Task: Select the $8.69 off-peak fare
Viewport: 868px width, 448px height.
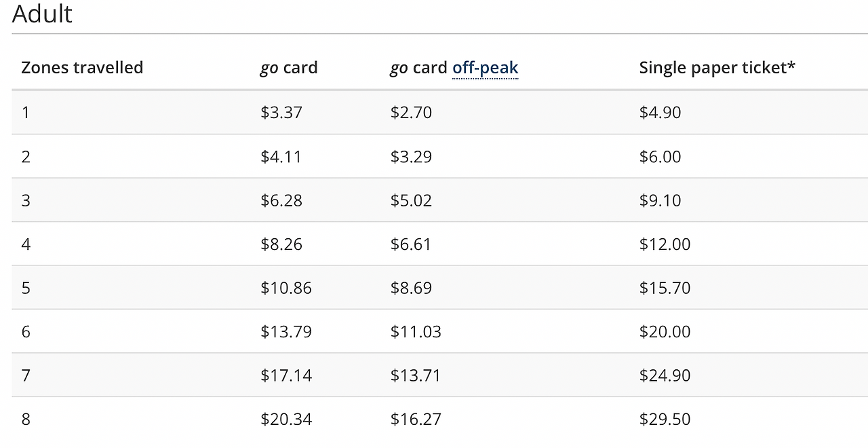Action: [x=411, y=288]
